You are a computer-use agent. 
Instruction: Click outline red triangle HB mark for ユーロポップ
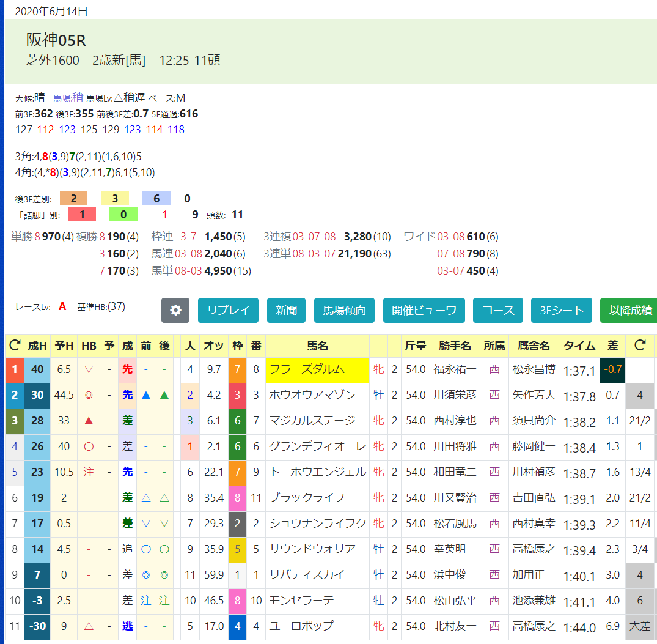pyautogui.click(x=89, y=626)
